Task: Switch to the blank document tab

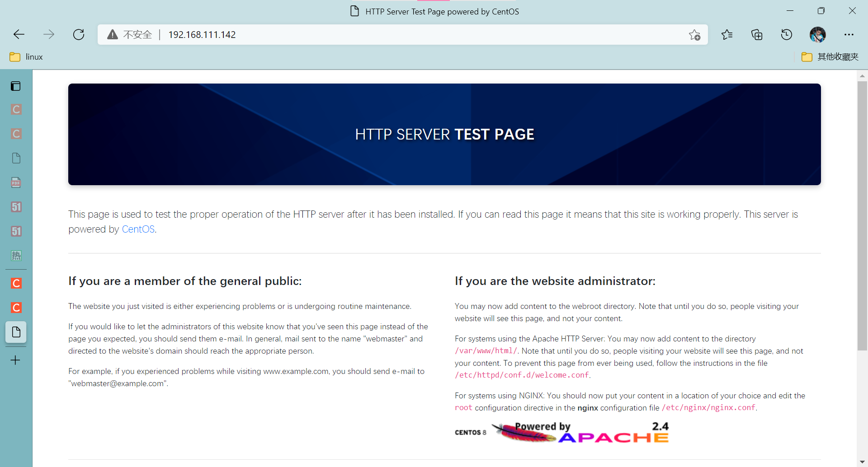Action: (16, 158)
